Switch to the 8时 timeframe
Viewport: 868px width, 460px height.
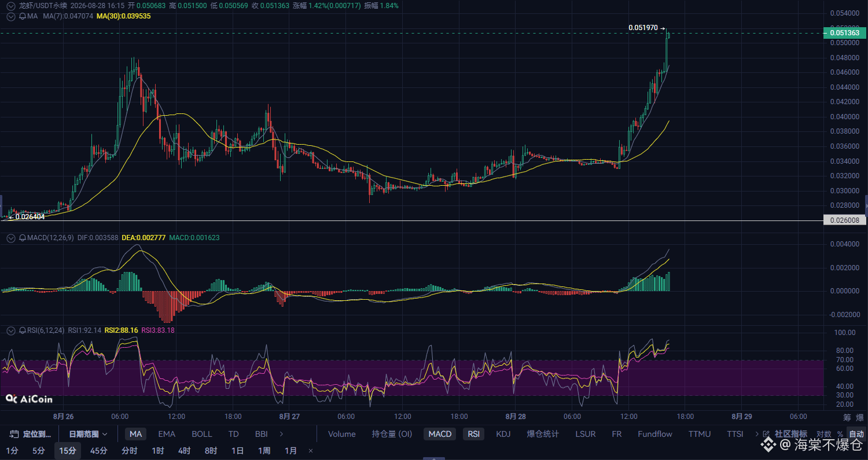point(211,451)
